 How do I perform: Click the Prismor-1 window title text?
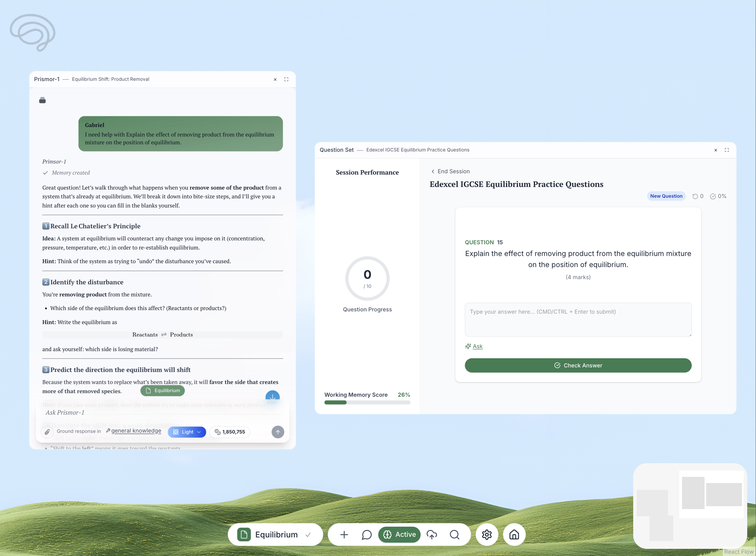pos(47,79)
